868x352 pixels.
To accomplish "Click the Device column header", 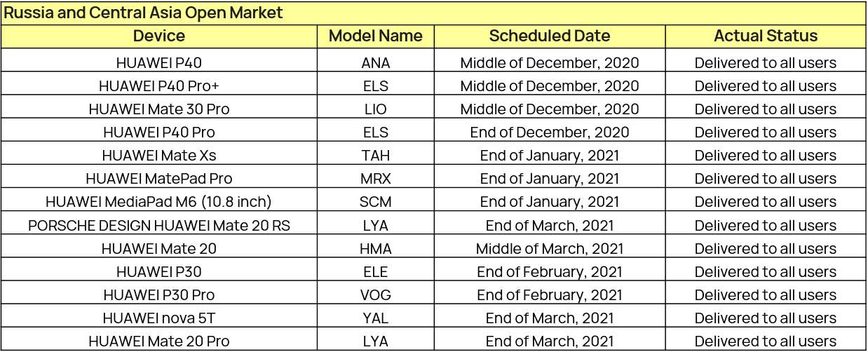I will [x=159, y=36].
